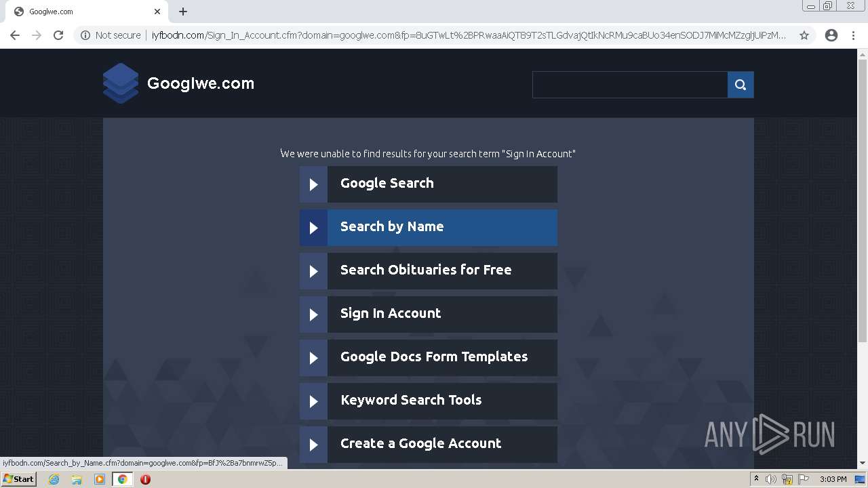Click the arrow icon beside Google Docs Form Templates
This screenshot has height=488, width=868.
click(x=313, y=358)
